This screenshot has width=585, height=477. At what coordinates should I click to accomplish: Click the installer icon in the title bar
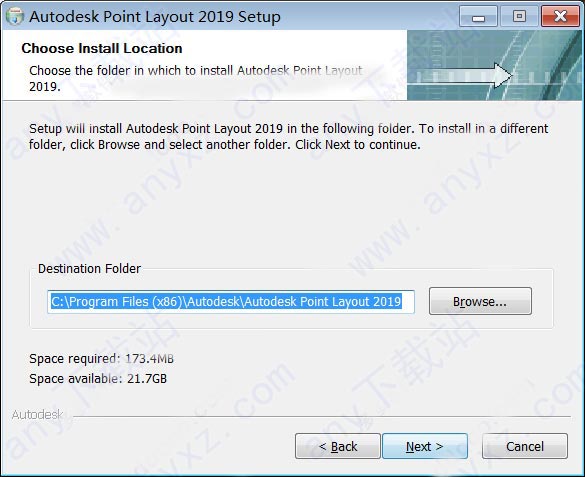click(x=15, y=16)
